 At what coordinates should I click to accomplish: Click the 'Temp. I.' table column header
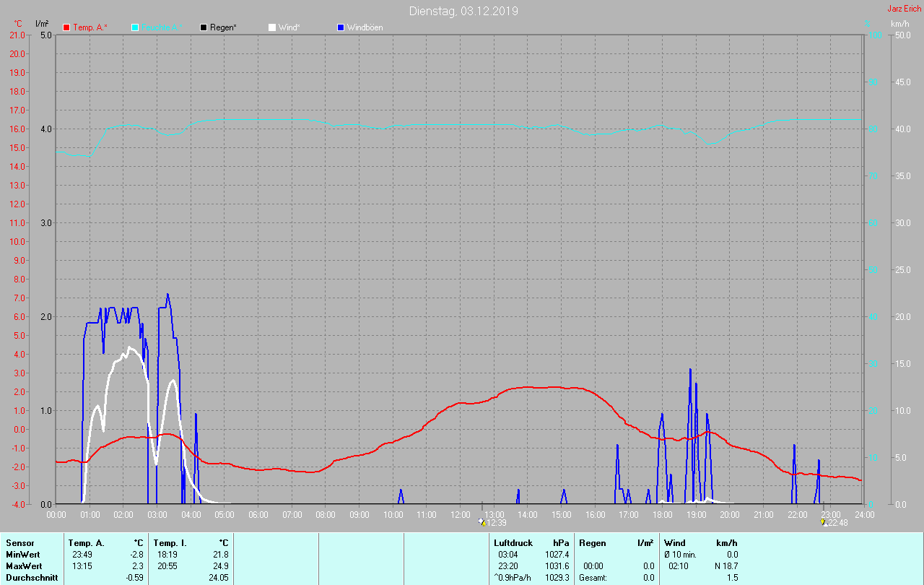pos(170,543)
